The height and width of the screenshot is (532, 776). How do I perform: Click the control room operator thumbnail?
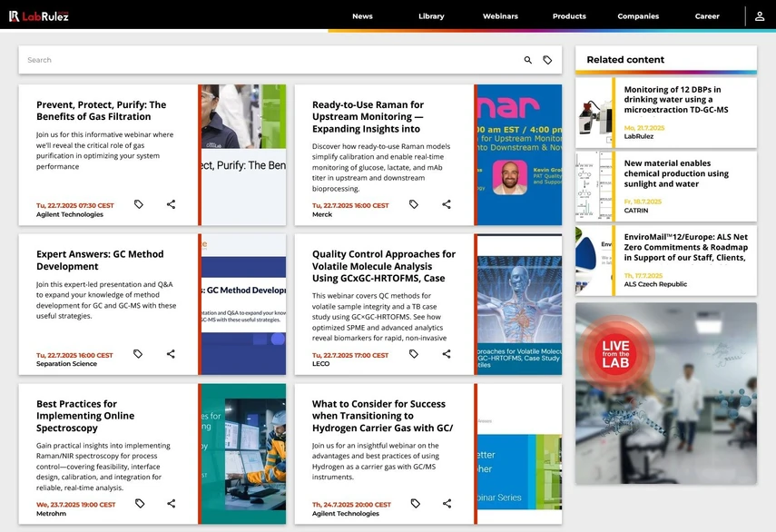(x=243, y=454)
